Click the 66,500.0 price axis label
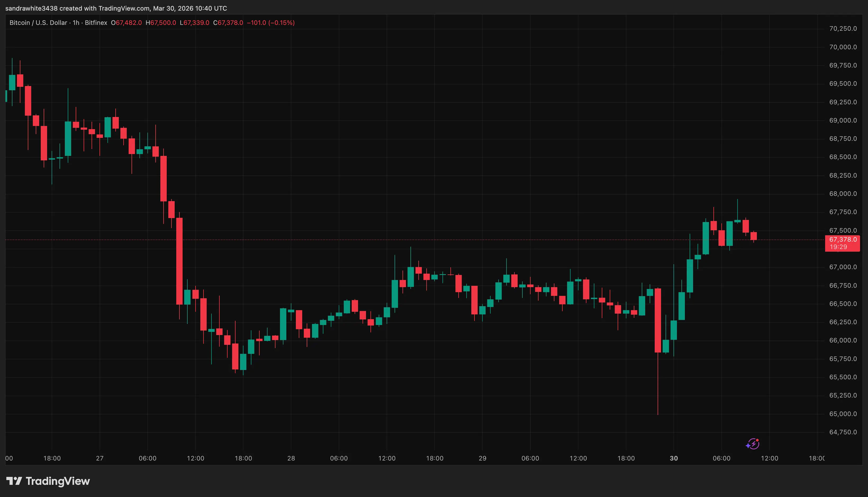Viewport: 868px width, 497px height. pyautogui.click(x=843, y=304)
